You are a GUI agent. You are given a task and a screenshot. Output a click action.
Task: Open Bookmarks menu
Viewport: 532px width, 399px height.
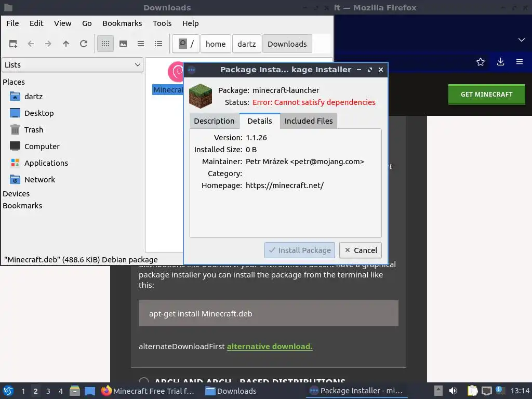pos(122,23)
